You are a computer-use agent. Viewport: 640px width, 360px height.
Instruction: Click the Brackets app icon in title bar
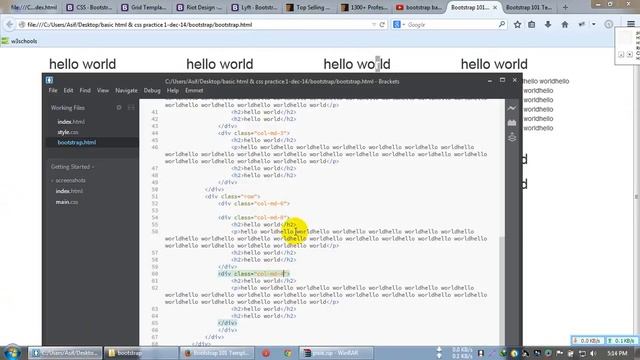(49, 80)
